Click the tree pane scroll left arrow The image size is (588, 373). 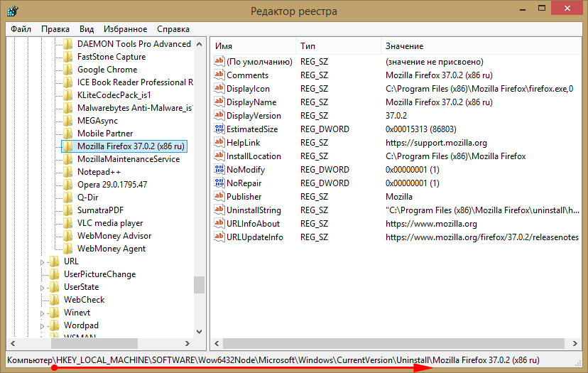click(x=13, y=343)
